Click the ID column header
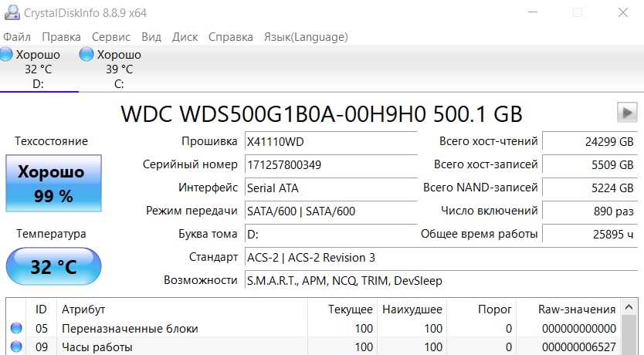The height and width of the screenshot is (355, 644). 41,309
